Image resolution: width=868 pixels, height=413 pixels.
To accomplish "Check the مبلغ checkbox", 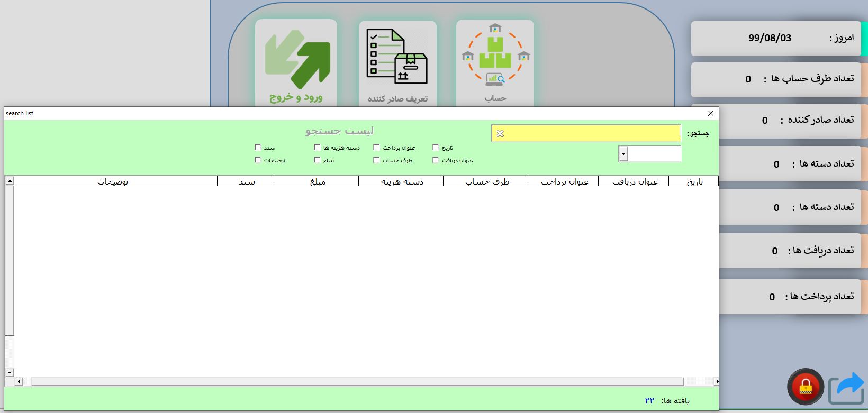I will coord(317,160).
